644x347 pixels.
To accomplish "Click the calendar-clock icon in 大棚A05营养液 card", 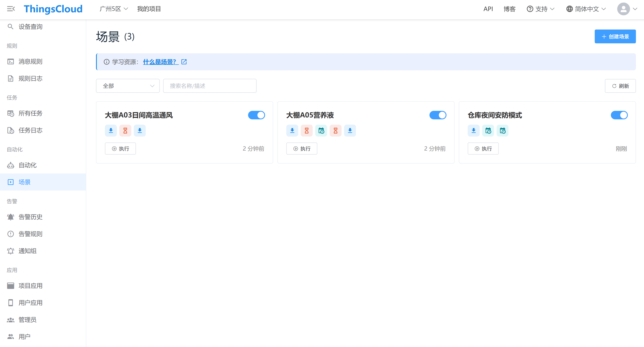I will 321,131.
